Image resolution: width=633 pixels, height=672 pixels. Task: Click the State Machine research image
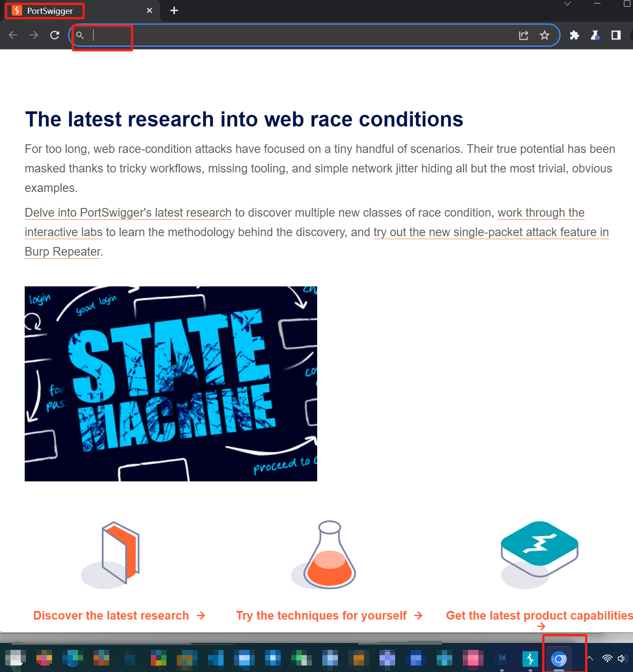click(x=171, y=383)
